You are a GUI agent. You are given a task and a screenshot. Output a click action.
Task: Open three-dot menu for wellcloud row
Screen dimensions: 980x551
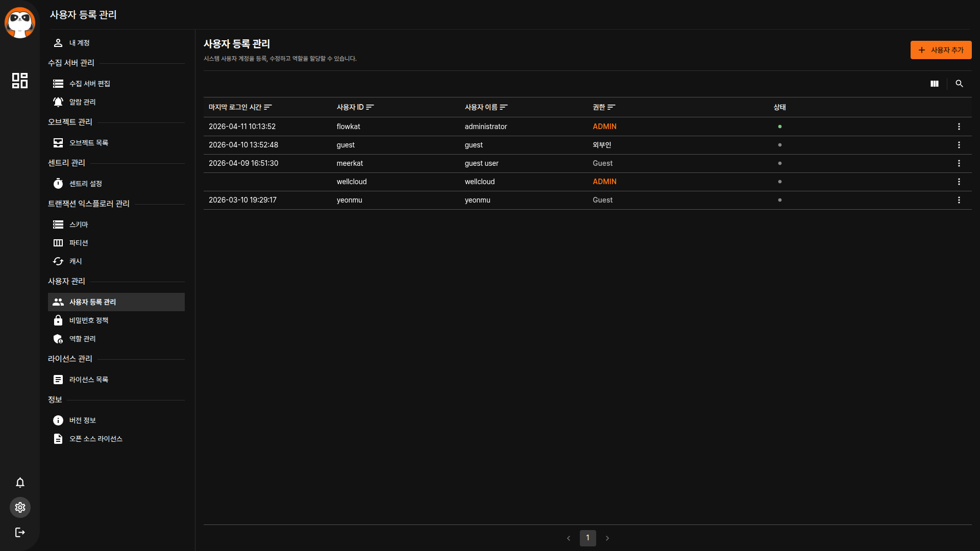pos(959,182)
